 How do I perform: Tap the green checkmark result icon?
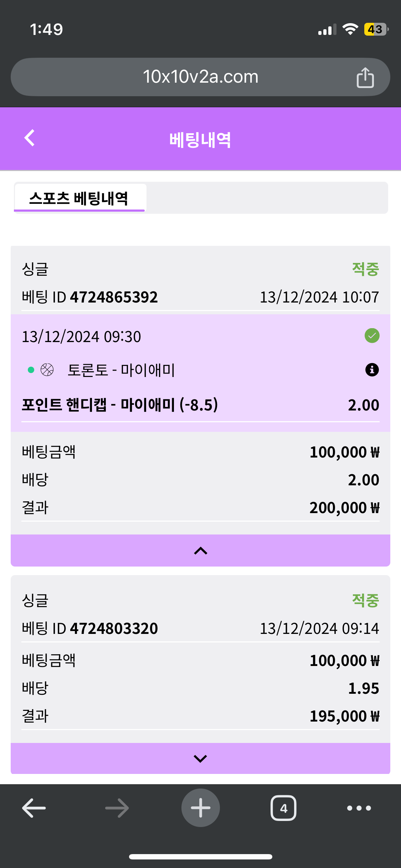(x=372, y=336)
